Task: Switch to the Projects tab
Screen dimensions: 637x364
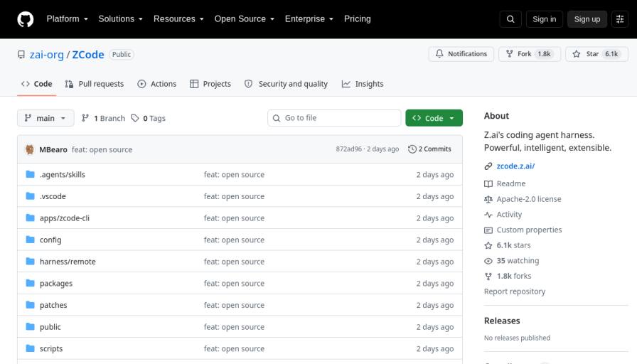Action: coord(210,84)
